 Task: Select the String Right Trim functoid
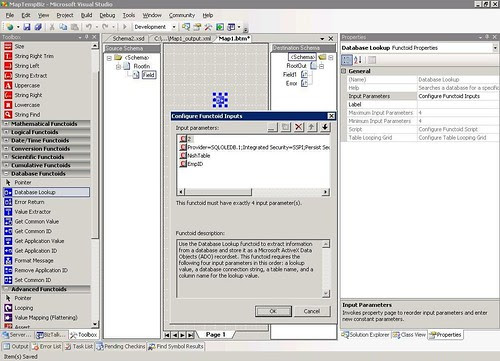point(34,56)
